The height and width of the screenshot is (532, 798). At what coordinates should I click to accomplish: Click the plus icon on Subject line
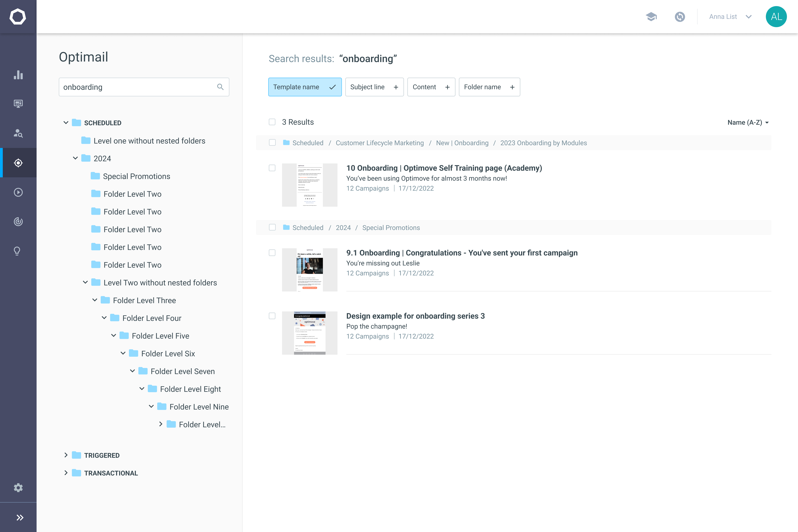pos(396,87)
